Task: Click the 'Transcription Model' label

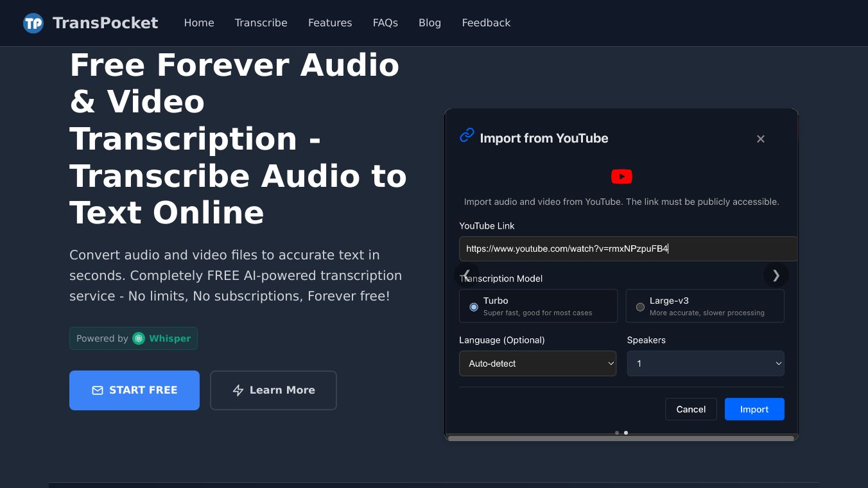Action: (x=501, y=279)
